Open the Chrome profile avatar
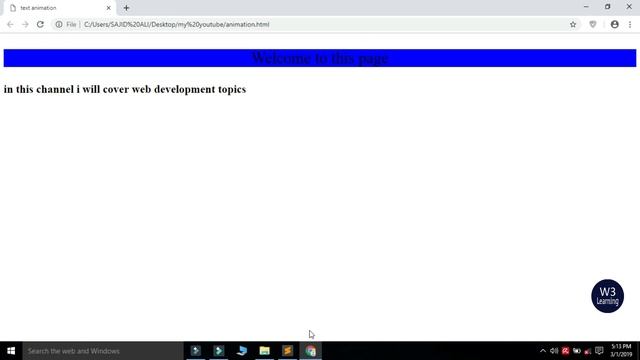Image resolution: width=640 pixels, height=360 pixels. 615,24
